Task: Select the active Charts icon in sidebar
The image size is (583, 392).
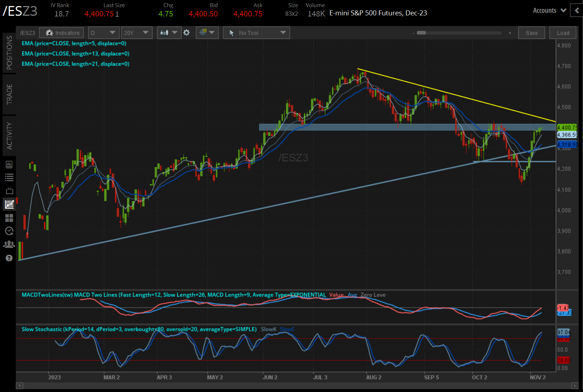Action: click(9, 204)
